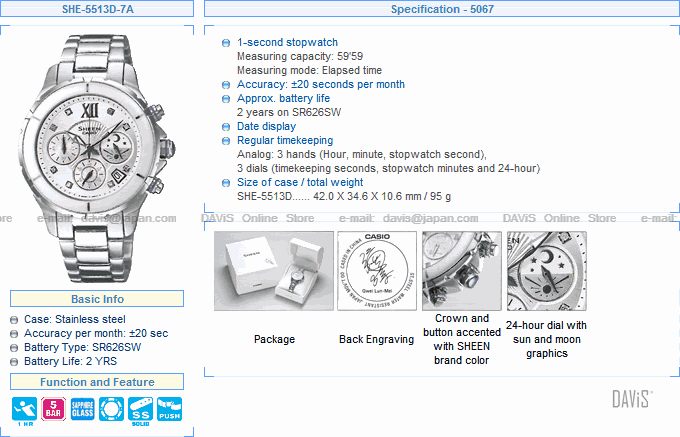Click the Basic Info section header
Image resolution: width=680 pixels, height=437 pixels.
coord(97,299)
